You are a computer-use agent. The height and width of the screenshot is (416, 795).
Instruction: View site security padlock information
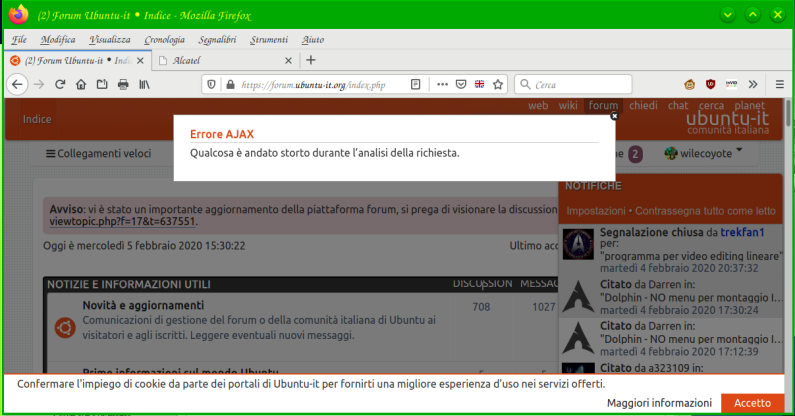(x=230, y=84)
